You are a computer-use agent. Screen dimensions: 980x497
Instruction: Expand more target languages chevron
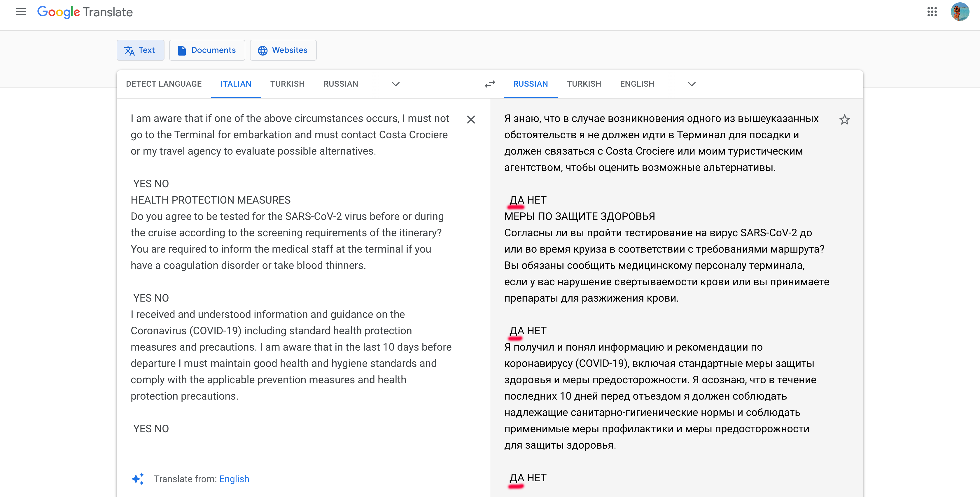pos(692,84)
